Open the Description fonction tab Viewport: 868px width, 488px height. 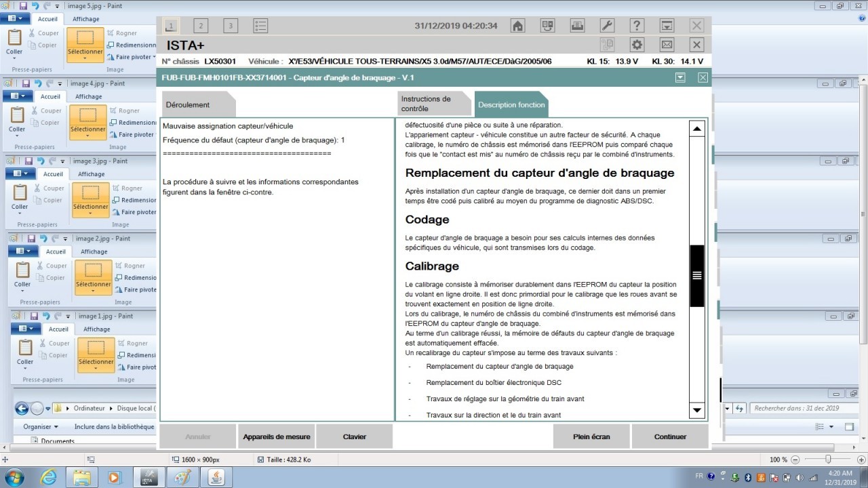click(x=511, y=104)
